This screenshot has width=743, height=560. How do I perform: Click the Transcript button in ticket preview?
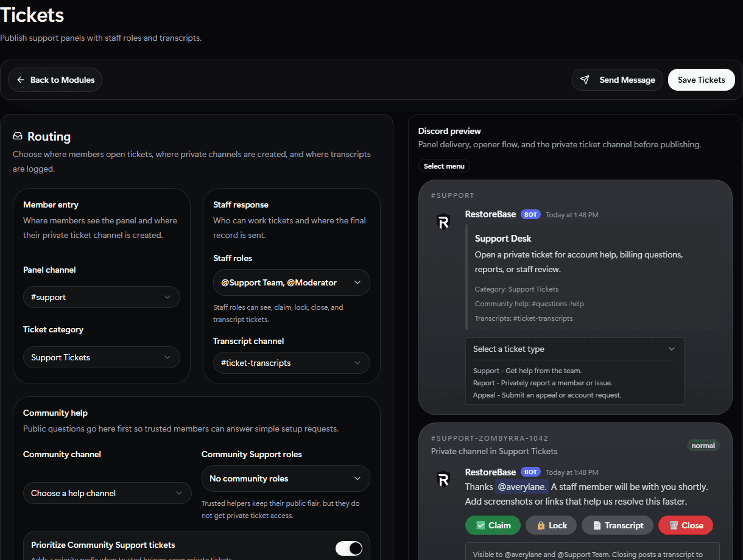(618, 525)
